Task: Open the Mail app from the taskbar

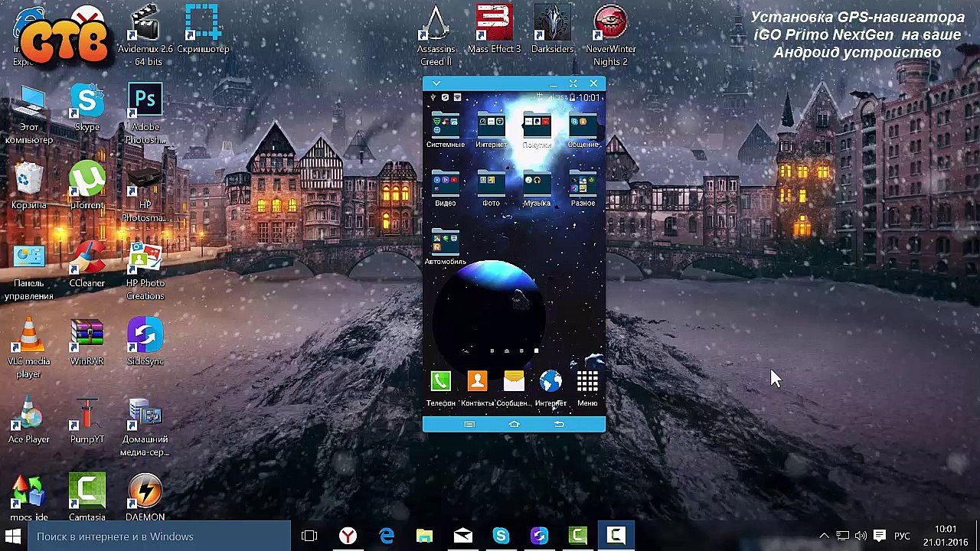Action: [x=462, y=536]
